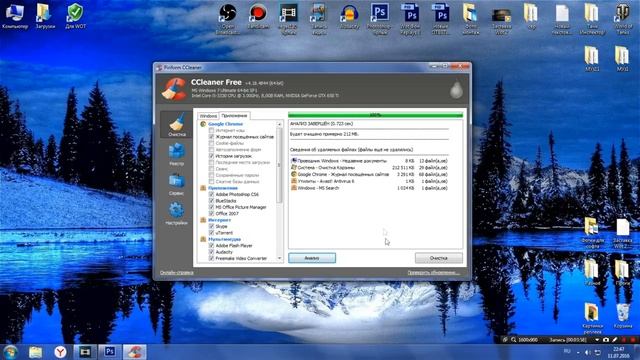Image resolution: width=640 pixels, height=360 pixels.
Task: Open the Корзина recycle bin
Action: coord(622,316)
